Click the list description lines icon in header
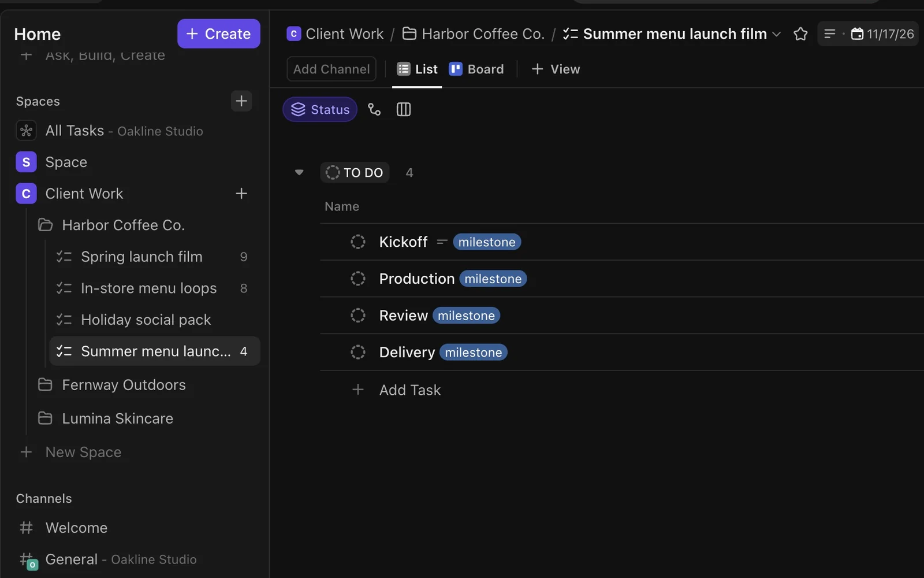 [x=830, y=34]
